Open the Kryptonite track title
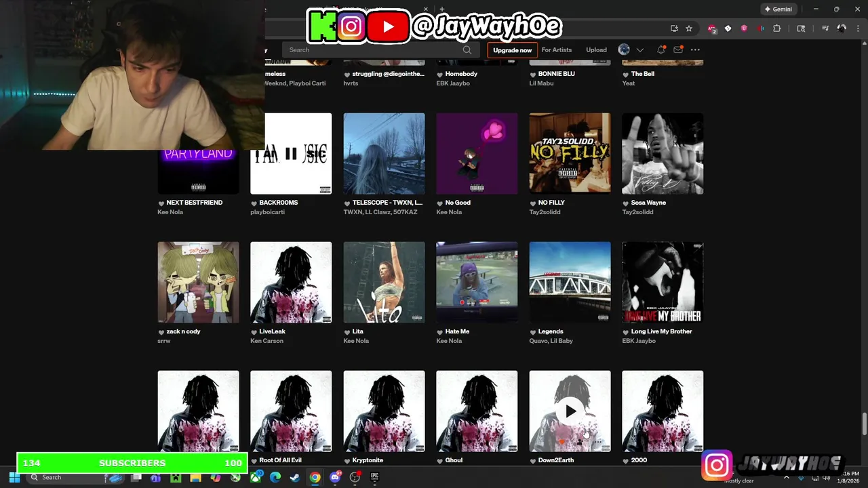 point(368,460)
